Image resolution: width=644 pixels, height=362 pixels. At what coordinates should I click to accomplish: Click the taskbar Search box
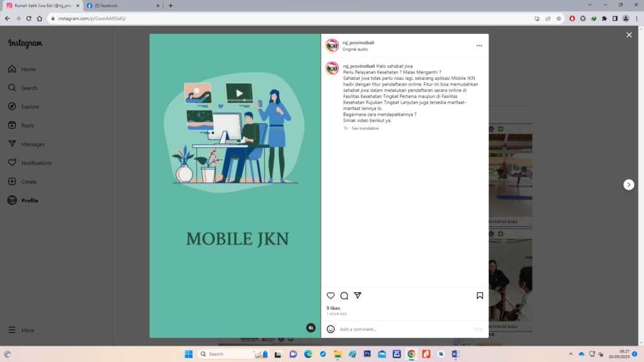pos(233,354)
